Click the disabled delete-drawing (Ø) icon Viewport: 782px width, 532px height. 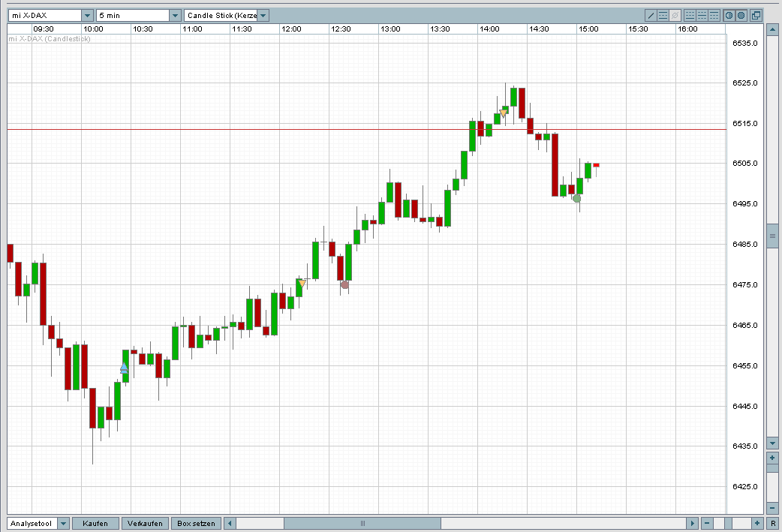click(675, 16)
